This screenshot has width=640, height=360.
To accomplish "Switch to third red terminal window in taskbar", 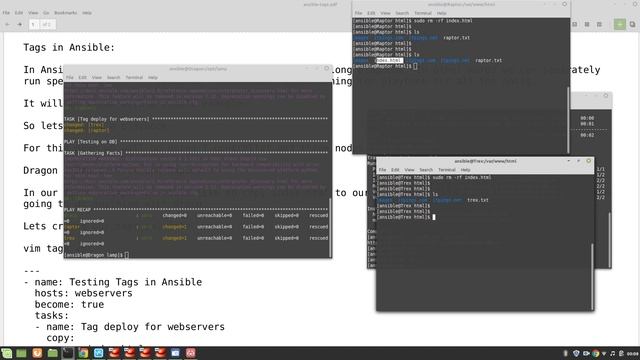I will pos(145,353).
